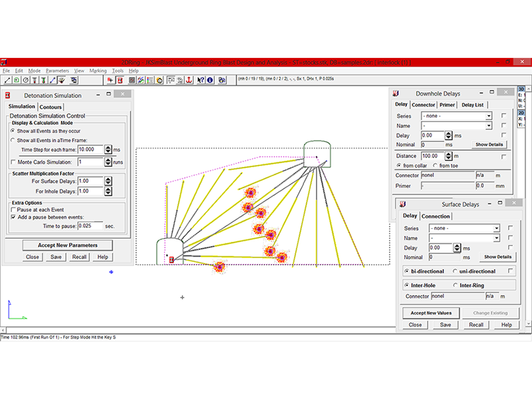Click the red anchor icon in toolbar
Screen dimensions: 532x399
click(x=188, y=80)
